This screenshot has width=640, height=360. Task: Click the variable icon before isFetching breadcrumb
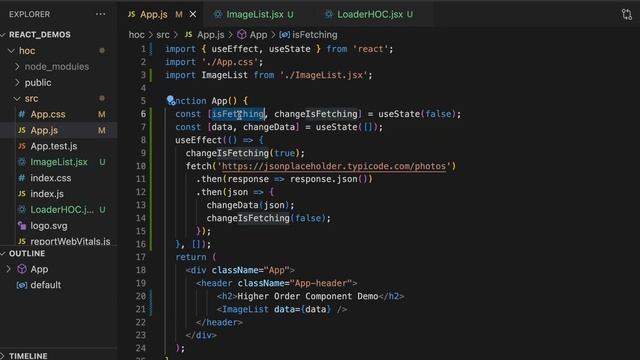pyautogui.click(x=284, y=35)
